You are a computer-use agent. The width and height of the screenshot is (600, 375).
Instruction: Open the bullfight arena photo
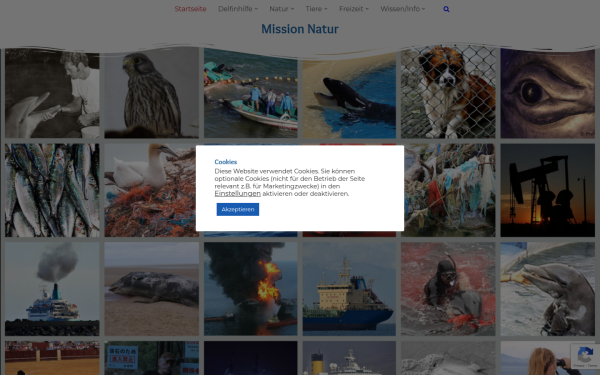[x=52, y=358]
